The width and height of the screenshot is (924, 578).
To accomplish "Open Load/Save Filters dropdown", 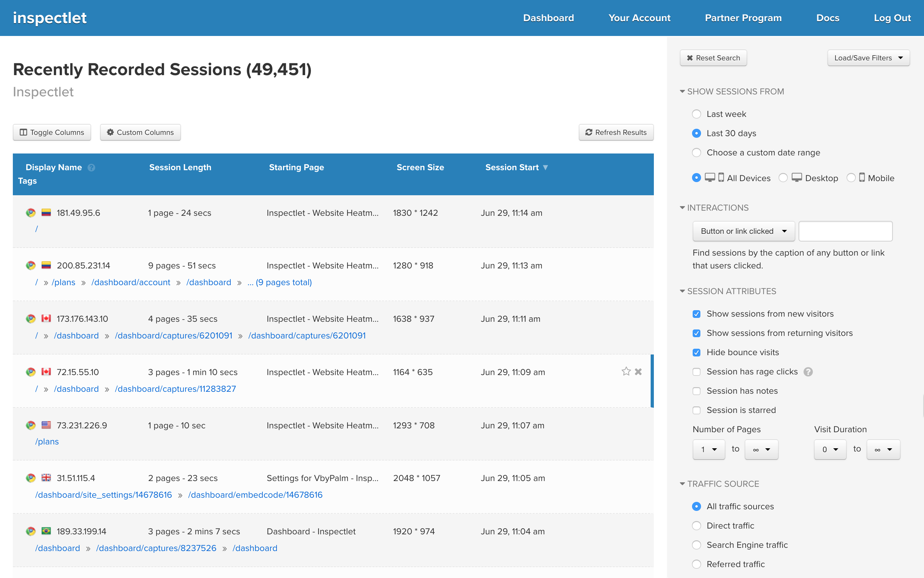I will point(868,58).
